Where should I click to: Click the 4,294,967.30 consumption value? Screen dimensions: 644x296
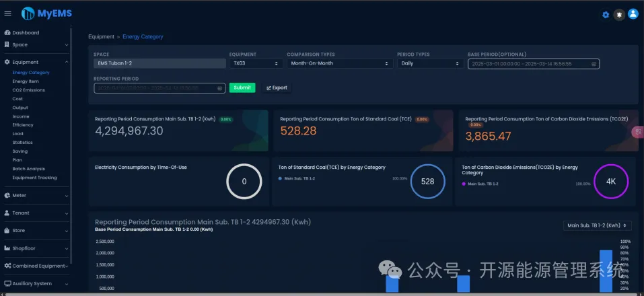pos(129,131)
